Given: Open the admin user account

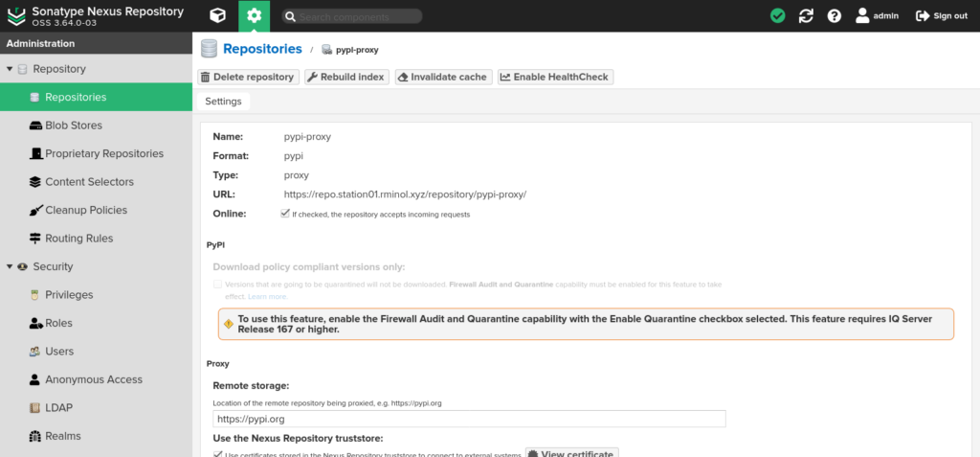Looking at the screenshot, I should pos(877,15).
